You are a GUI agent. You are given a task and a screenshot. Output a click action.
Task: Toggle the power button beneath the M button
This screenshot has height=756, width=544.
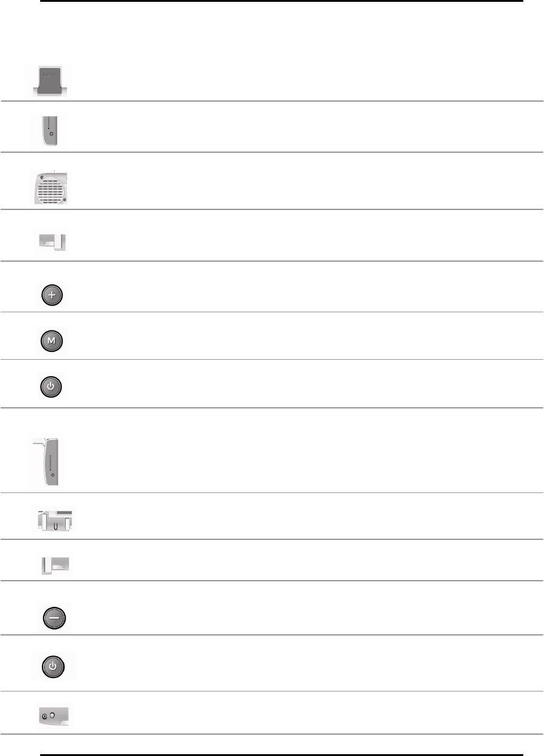tap(52, 386)
